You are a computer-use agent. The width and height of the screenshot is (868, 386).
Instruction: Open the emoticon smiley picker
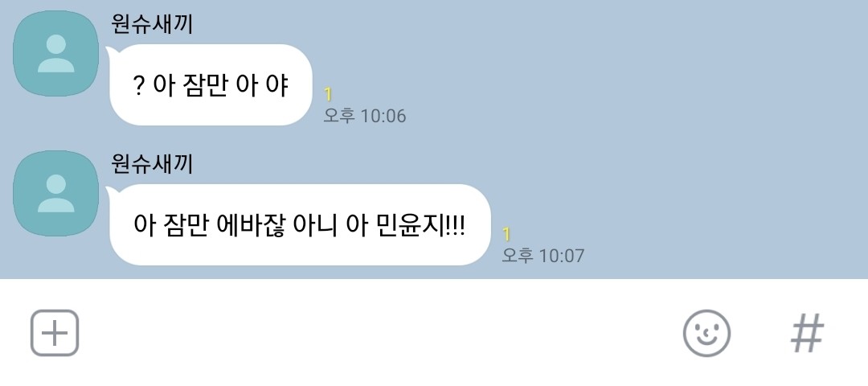pyautogui.click(x=706, y=333)
